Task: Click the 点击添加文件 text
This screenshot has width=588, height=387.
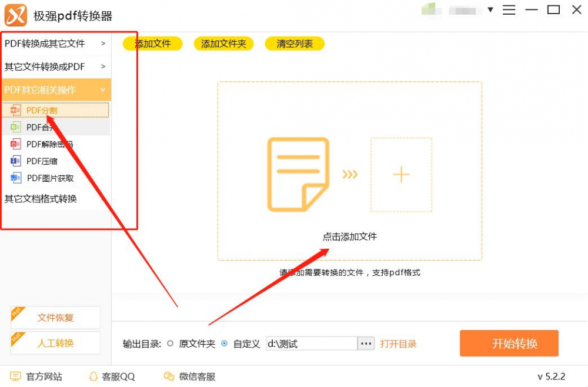Action: tap(349, 236)
